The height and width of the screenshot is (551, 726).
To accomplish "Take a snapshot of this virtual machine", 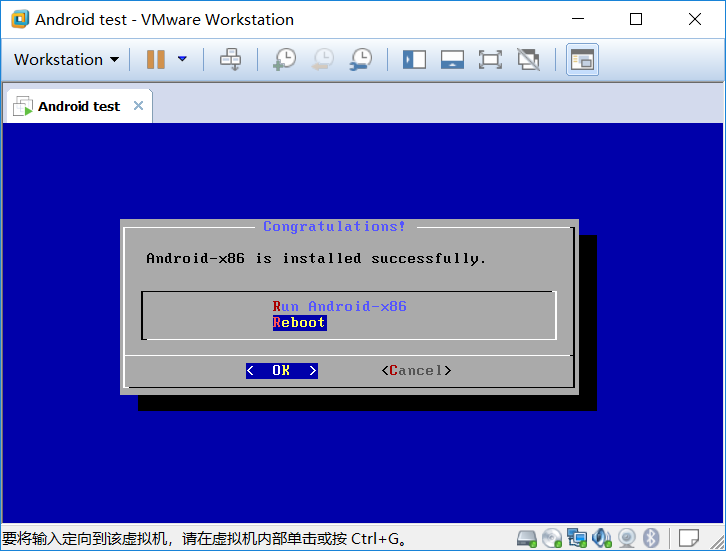I will (284, 60).
